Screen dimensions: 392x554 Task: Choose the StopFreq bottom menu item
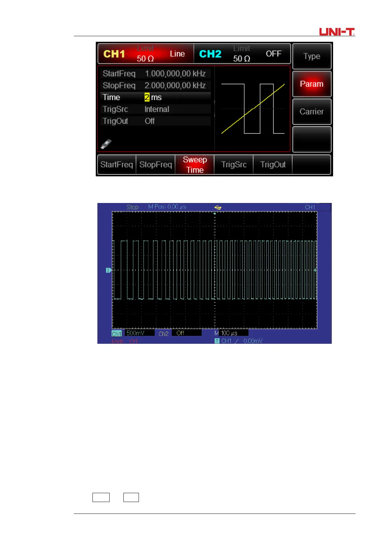pos(156,164)
